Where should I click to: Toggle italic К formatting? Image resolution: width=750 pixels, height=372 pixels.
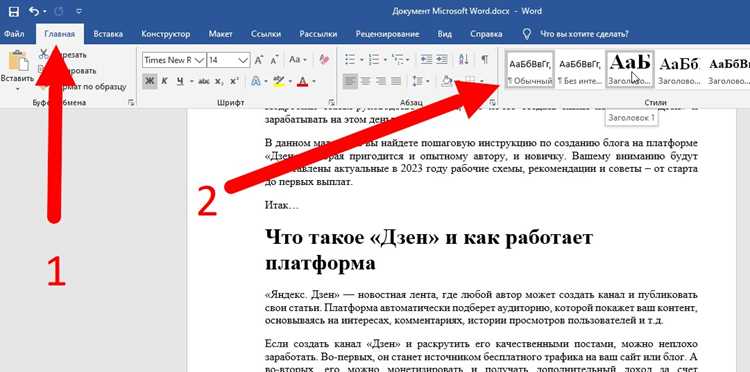pyautogui.click(x=164, y=81)
